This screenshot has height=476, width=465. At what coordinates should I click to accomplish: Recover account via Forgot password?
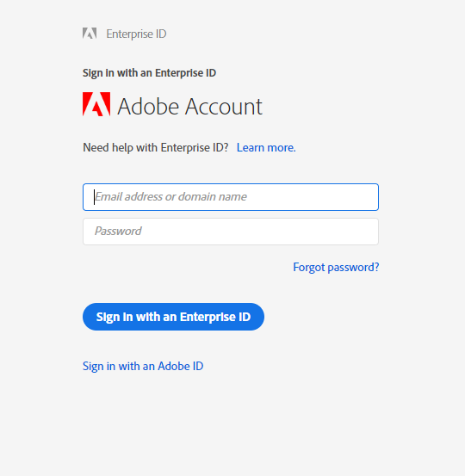pos(336,268)
